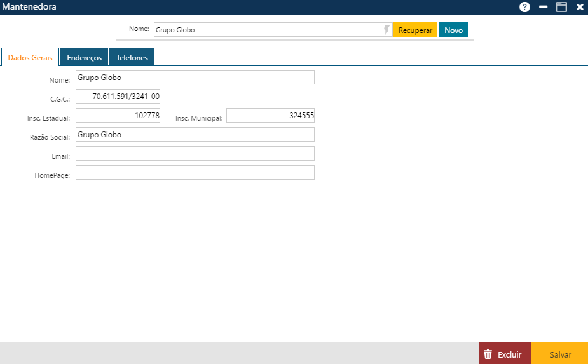Click into the C.G.C. field
The image size is (588, 364).
pyautogui.click(x=118, y=97)
